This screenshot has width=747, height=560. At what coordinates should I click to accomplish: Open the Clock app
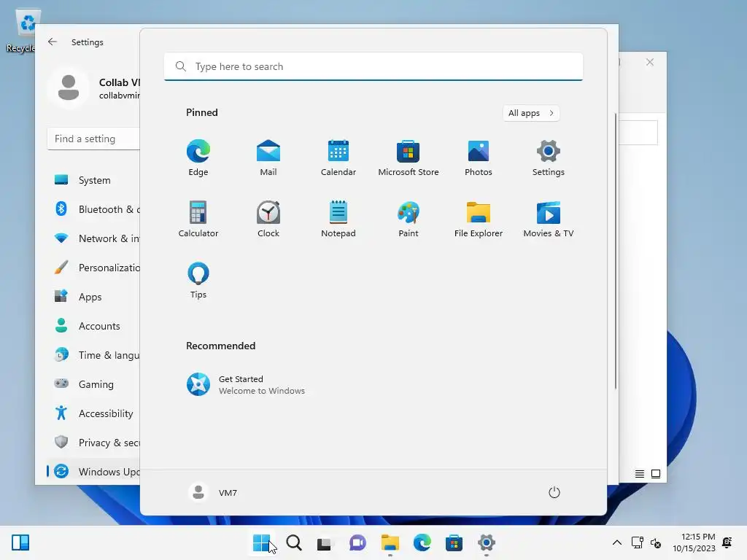tap(268, 219)
